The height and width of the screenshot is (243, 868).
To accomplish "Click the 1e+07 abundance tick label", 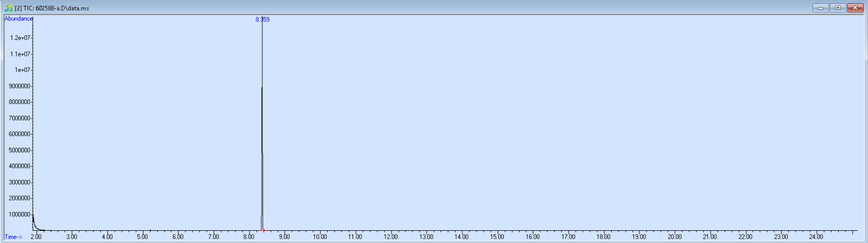I will 23,70.
